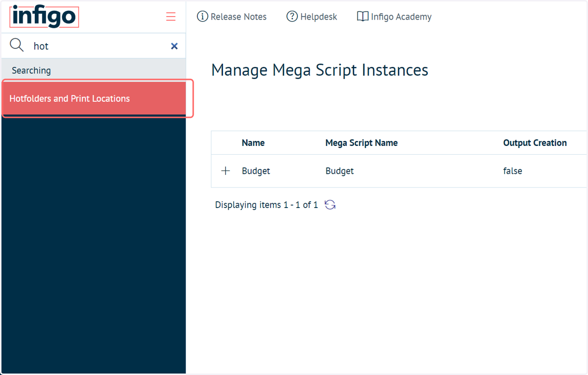Viewport: 588px width, 375px height.
Task: Click the Infigo logo
Action: (x=44, y=17)
